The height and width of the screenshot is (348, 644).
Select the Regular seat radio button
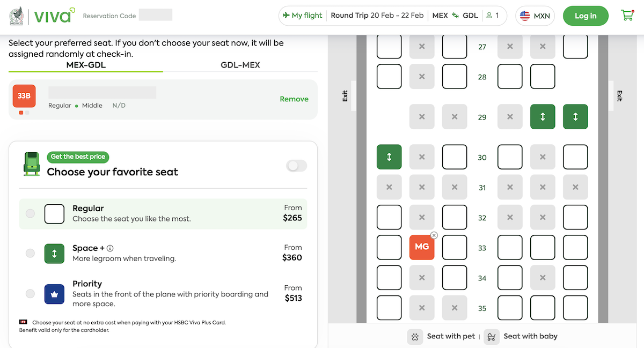coord(31,213)
